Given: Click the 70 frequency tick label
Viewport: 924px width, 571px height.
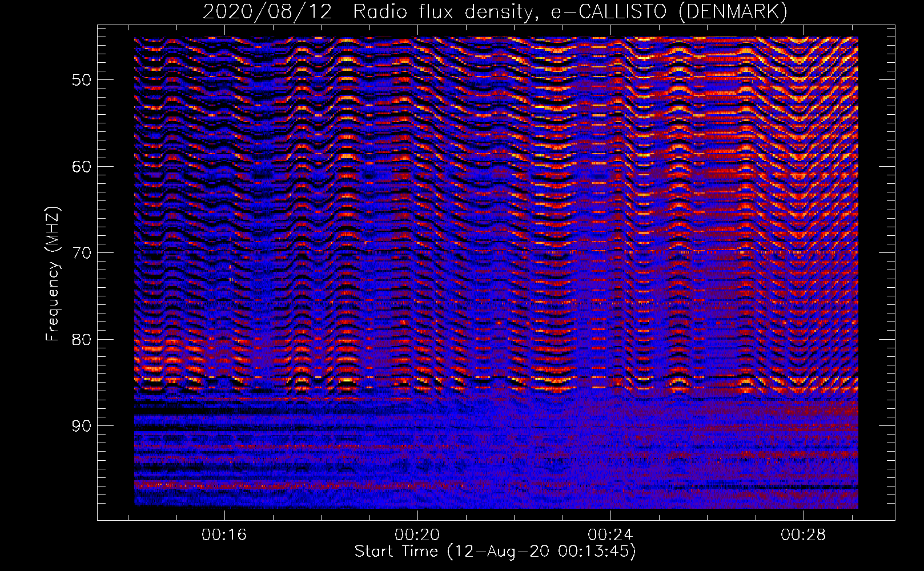Looking at the screenshot, I should [x=81, y=253].
